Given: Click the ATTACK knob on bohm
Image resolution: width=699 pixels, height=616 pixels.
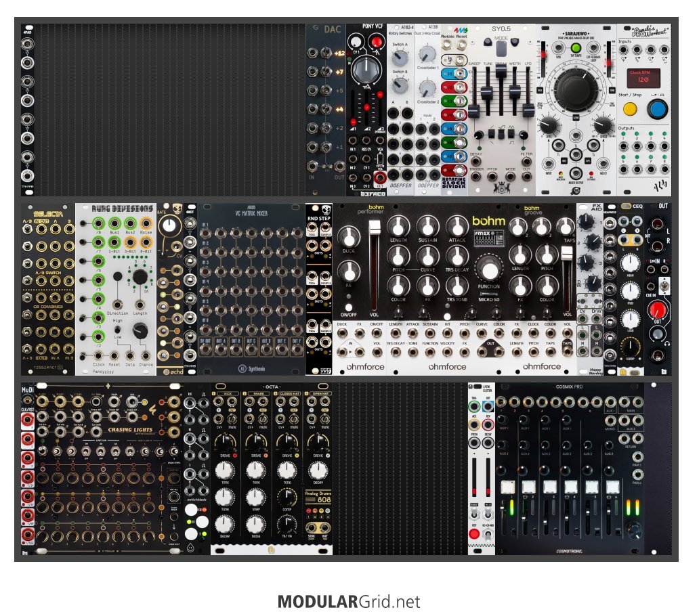Looking at the screenshot, I should tap(457, 226).
